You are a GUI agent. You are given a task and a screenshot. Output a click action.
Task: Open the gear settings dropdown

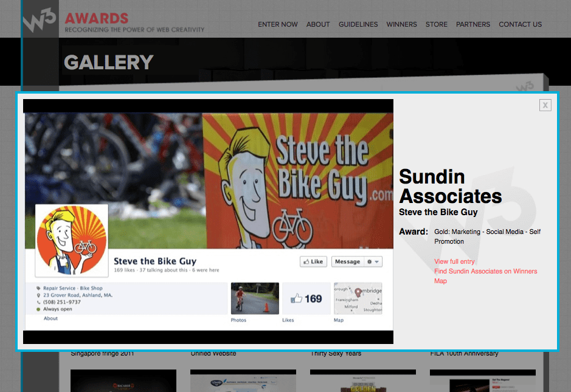(373, 262)
